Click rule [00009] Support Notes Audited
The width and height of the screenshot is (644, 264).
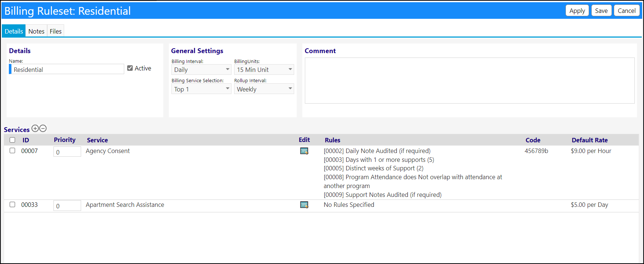pos(383,195)
